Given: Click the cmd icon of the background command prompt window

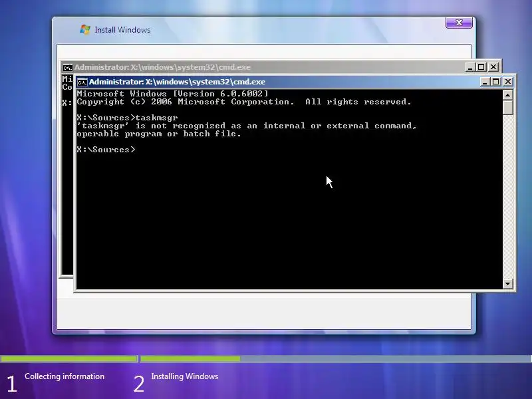Looking at the screenshot, I should point(67,68).
